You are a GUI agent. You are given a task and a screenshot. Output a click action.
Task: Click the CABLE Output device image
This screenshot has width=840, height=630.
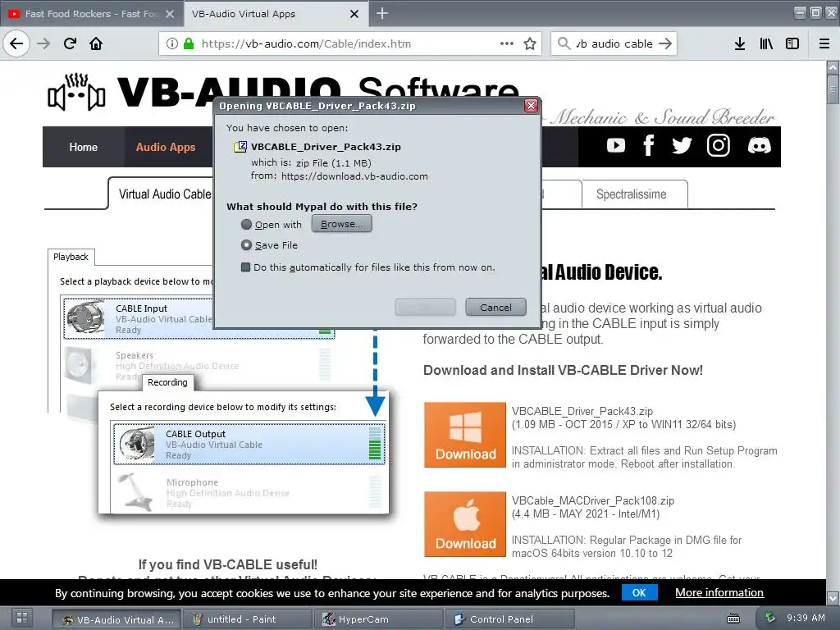point(136,444)
